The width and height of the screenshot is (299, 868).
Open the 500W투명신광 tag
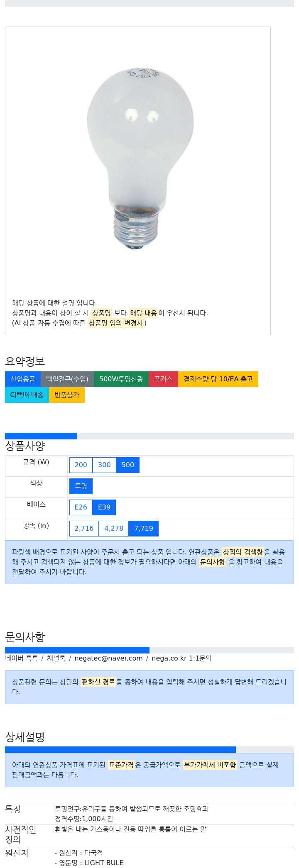pos(121,379)
